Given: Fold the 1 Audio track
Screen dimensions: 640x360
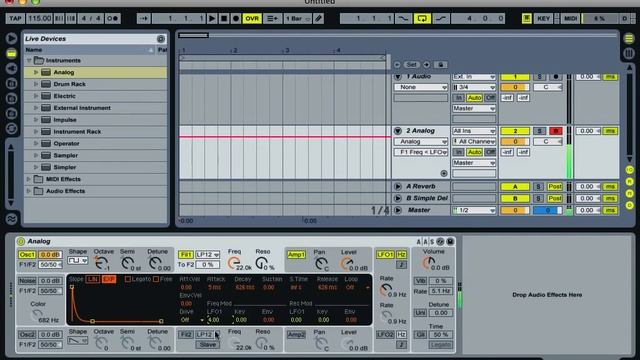Looking at the screenshot, I should pyautogui.click(x=398, y=77).
